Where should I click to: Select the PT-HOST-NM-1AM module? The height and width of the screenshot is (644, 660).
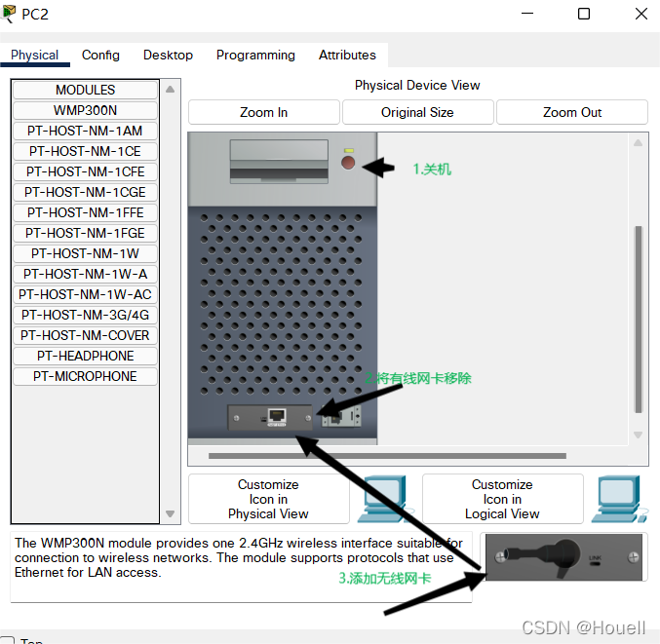click(86, 131)
